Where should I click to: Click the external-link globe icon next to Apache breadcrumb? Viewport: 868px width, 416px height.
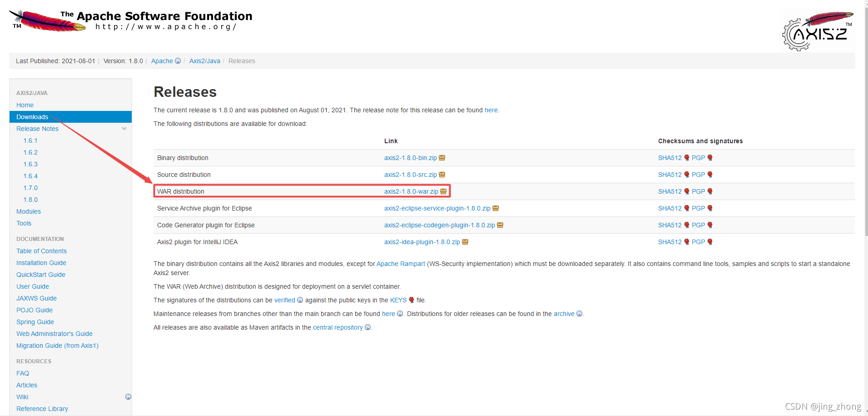point(178,61)
